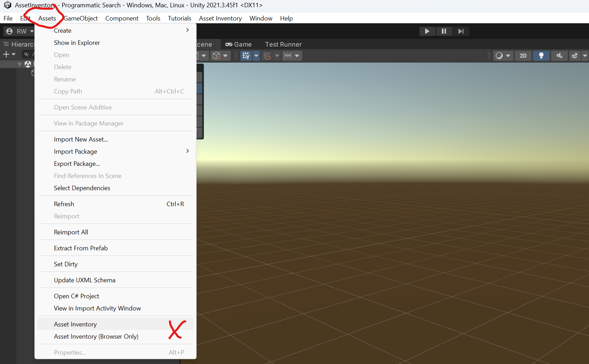Choose Asset Inventory in the Assets dropdown
Image resolution: width=589 pixels, height=364 pixels.
point(116,324)
